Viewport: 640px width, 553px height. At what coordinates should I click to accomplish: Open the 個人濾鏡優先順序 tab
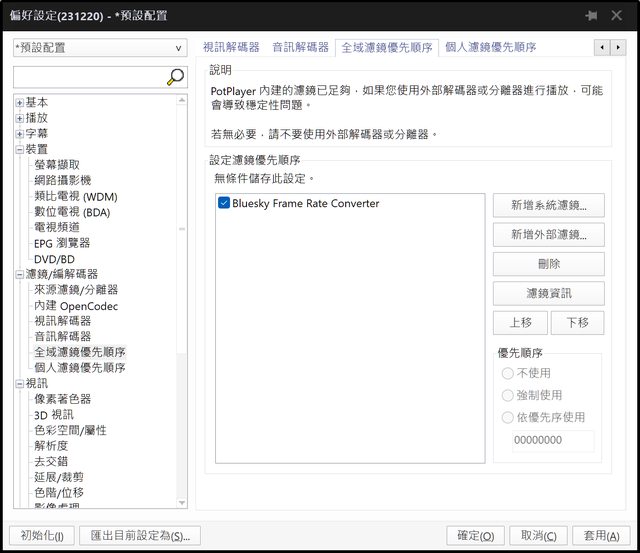click(490, 47)
